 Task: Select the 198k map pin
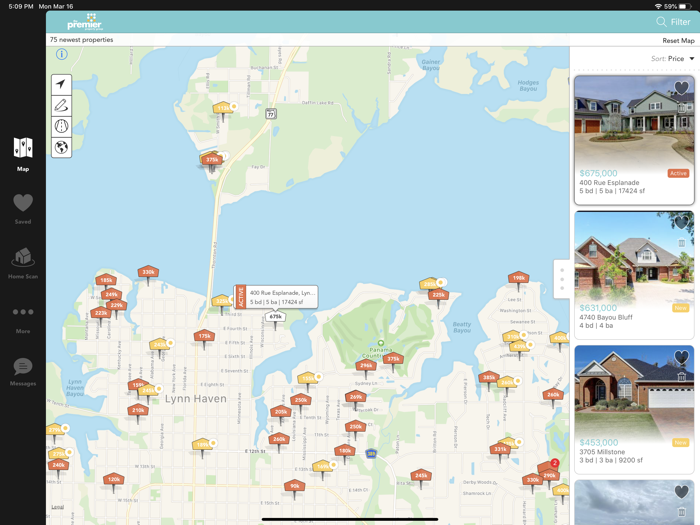[x=518, y=278]
